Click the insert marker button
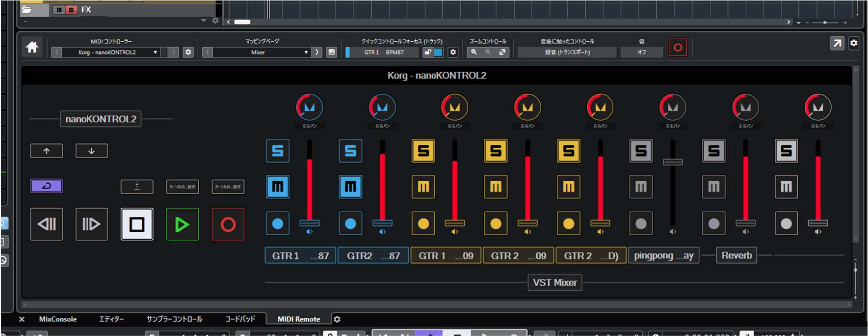Screen dimensions: 868x336 point(137,187)
